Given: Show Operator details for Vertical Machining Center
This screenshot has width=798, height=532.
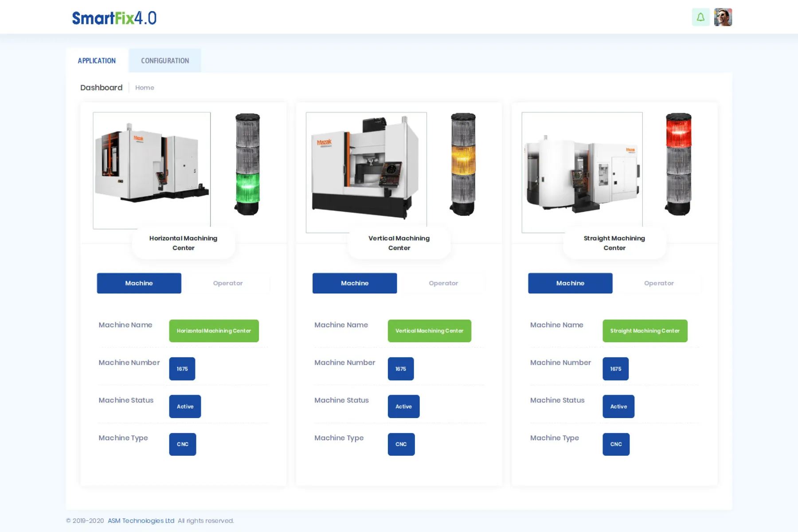Looking at the screenshot, I should [x=443, y=283].
